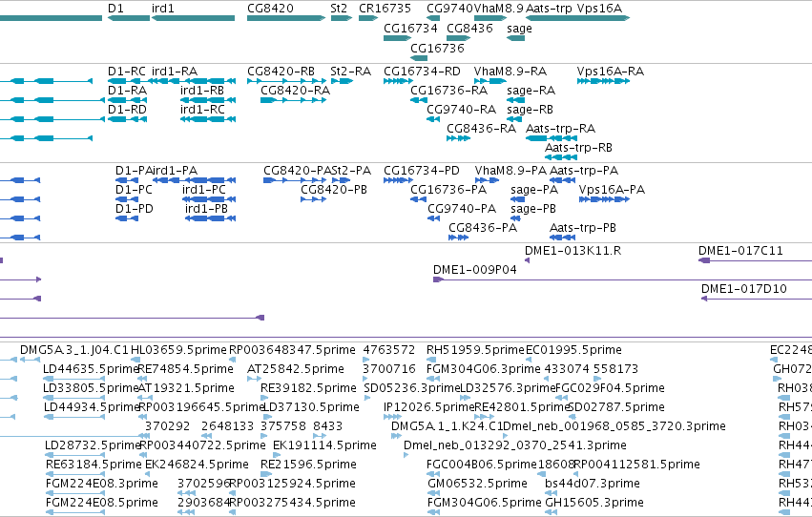Select the GM06532.5prime EST label
Viewport: 812px width, 517px height.
477,484
